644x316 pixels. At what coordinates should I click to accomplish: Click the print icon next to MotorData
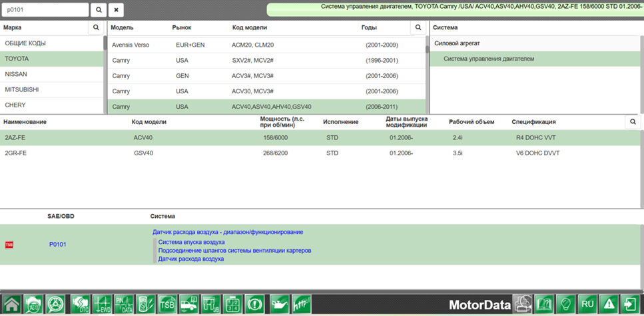point(523,305)
